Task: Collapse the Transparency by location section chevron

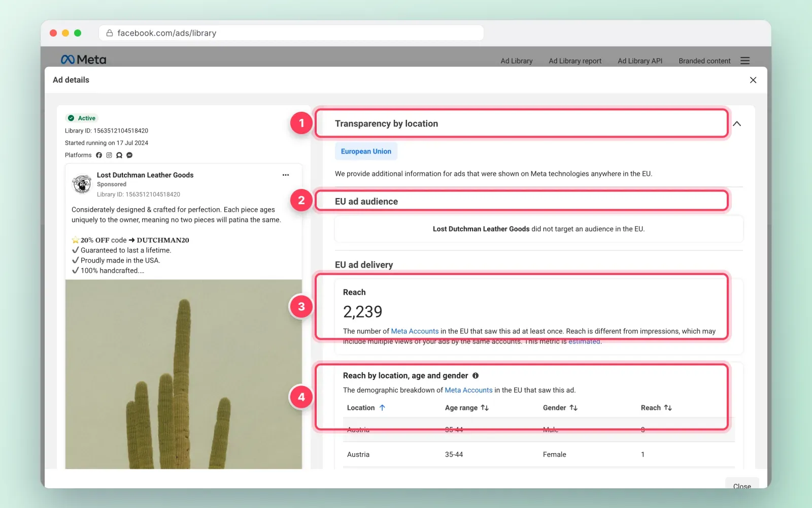Action: coord(737,124)
